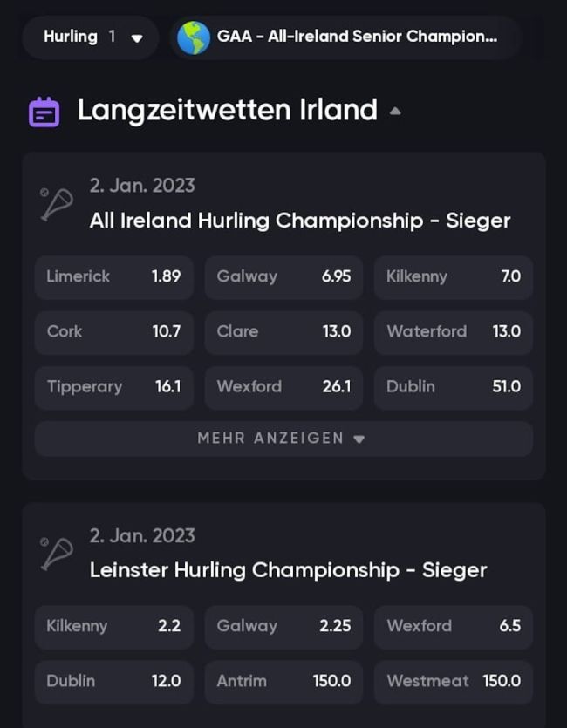Screen dimensions: 567x728
Task: Expand more odds with MEHR ANZEIGEN
Action: coord(283,439)
